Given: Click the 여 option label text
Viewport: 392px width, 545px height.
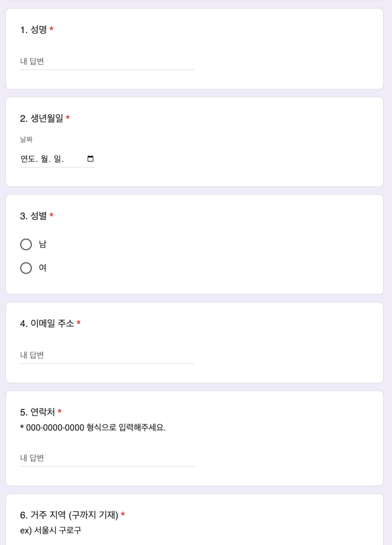Looking at the screenshot, I should (x=43, y=268).
